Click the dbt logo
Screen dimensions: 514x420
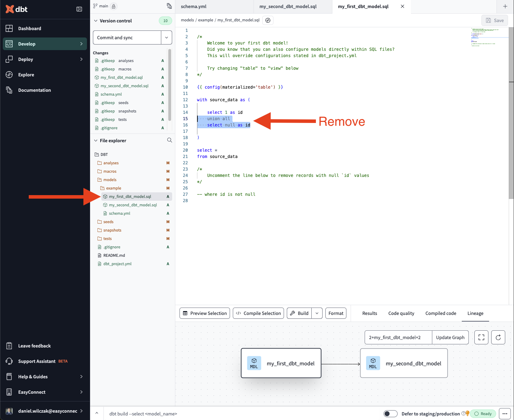(x=16, y=9)
